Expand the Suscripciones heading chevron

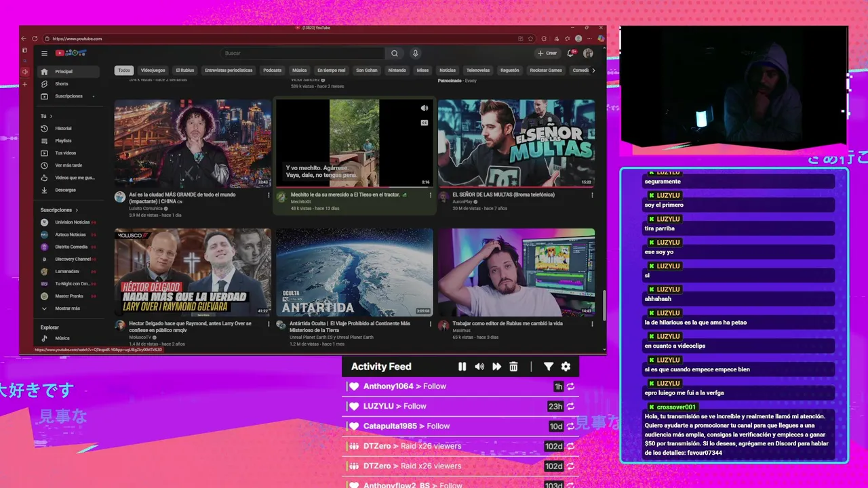click(77, 210)
